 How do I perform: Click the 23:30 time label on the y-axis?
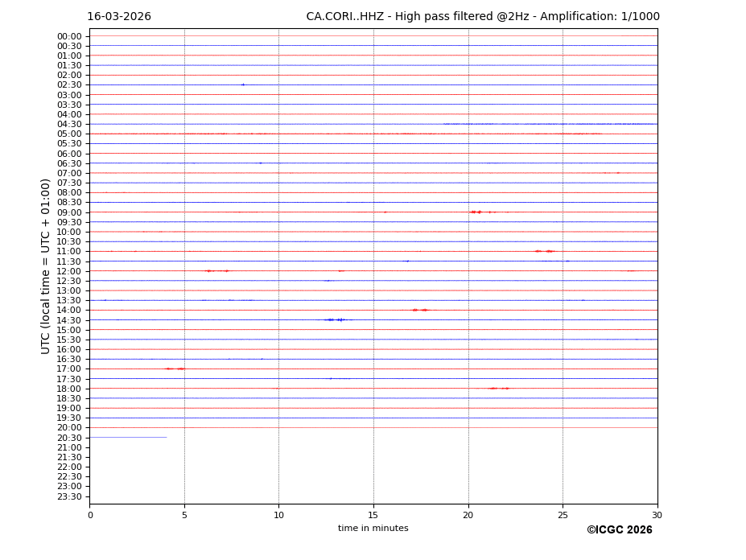pyautogui.click(x=69, y=496)
